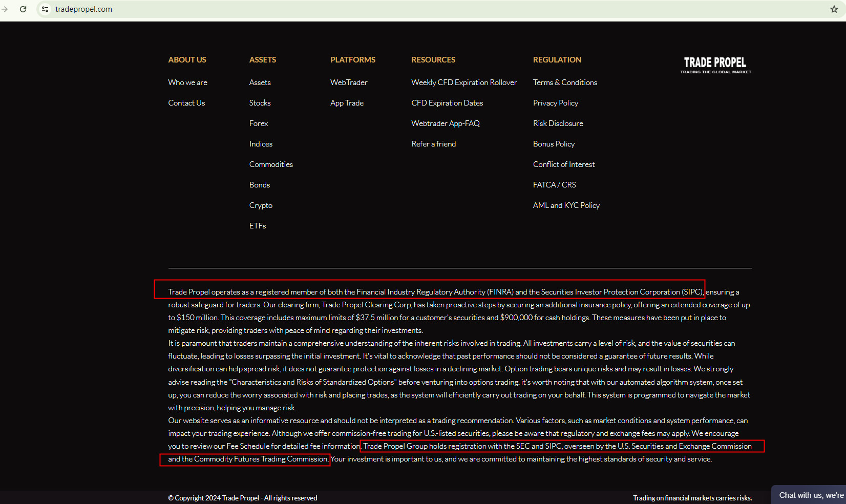Go to Contact Us page
This screenshot has height=504, width=846.
pos(186,103)
